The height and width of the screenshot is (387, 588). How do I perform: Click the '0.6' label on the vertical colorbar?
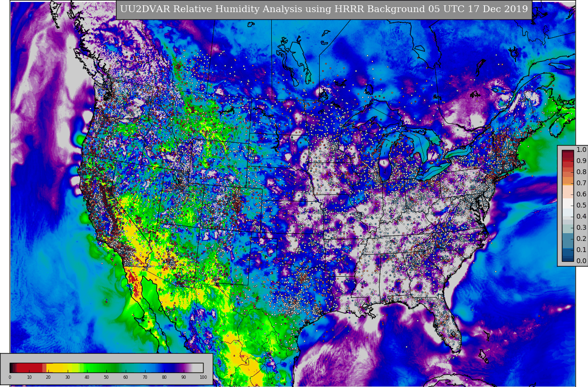[x=581, y=194]
